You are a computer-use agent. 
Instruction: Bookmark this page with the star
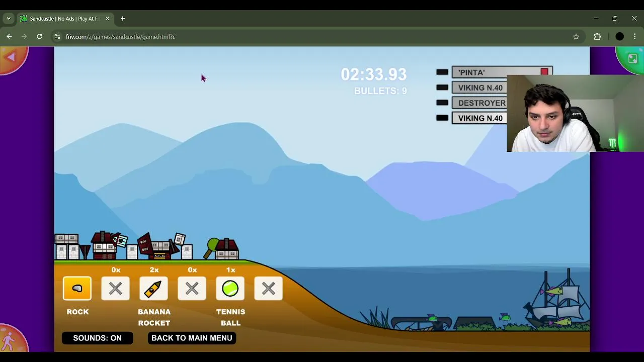point(576,37)
